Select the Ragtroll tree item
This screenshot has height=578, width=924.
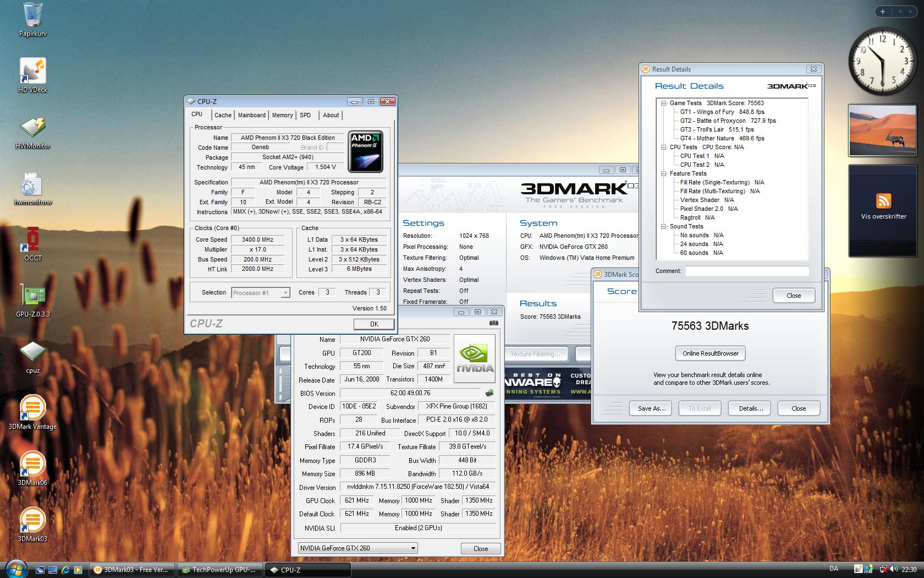click(697, 217)
